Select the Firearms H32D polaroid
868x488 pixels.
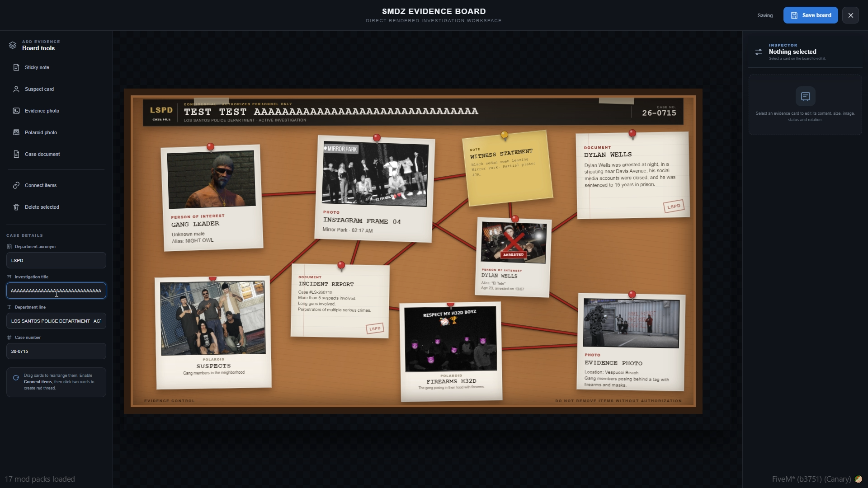pos(451,352)
